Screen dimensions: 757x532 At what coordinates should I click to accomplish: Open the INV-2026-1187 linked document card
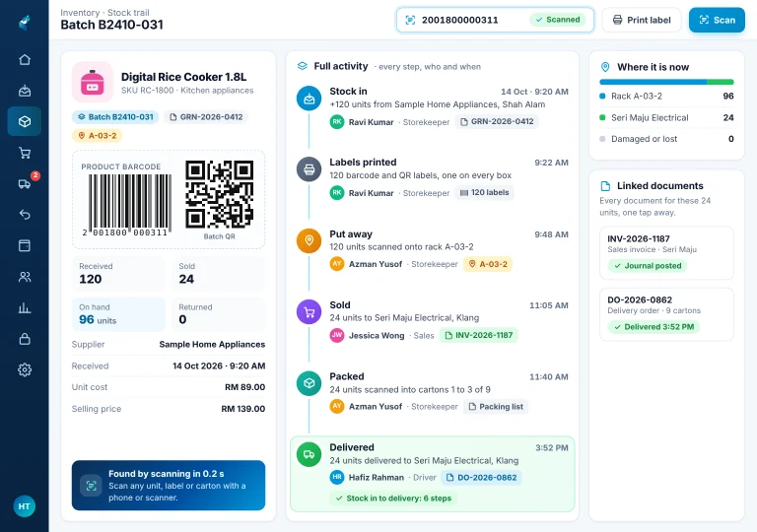pos(666,252)
